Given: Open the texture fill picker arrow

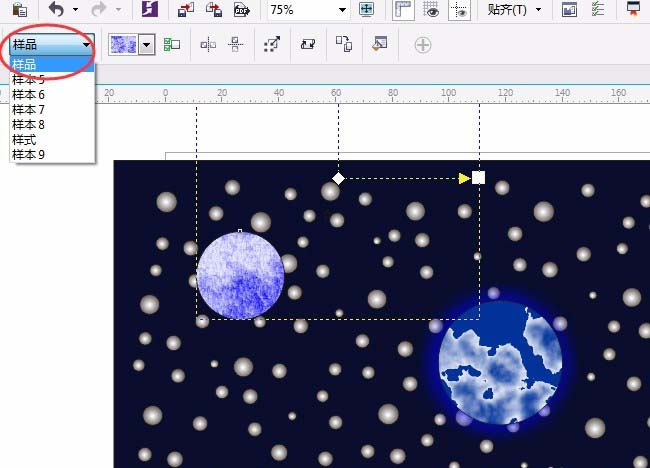Looking at the screenshot, I should (x=146, y=45).
